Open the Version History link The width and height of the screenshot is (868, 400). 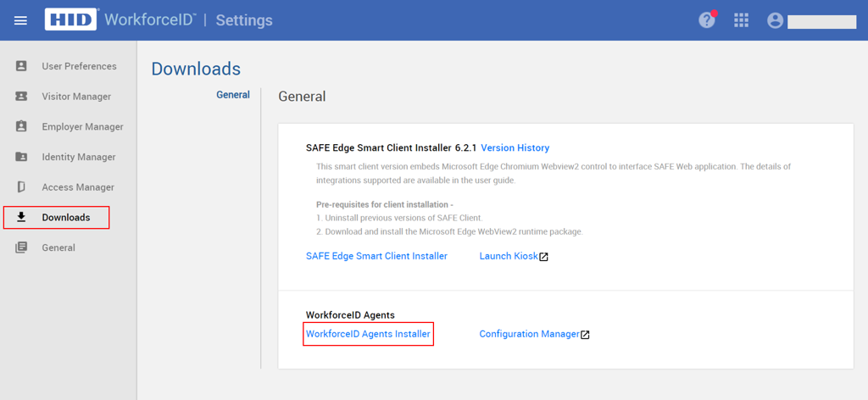tap(515, 147)
